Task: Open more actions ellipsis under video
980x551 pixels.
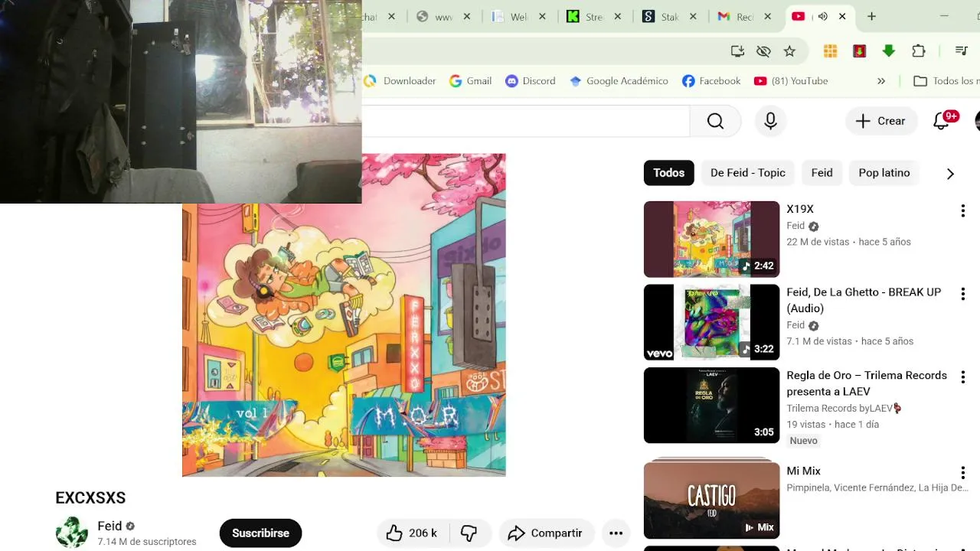Action: [x=616, y=533]
